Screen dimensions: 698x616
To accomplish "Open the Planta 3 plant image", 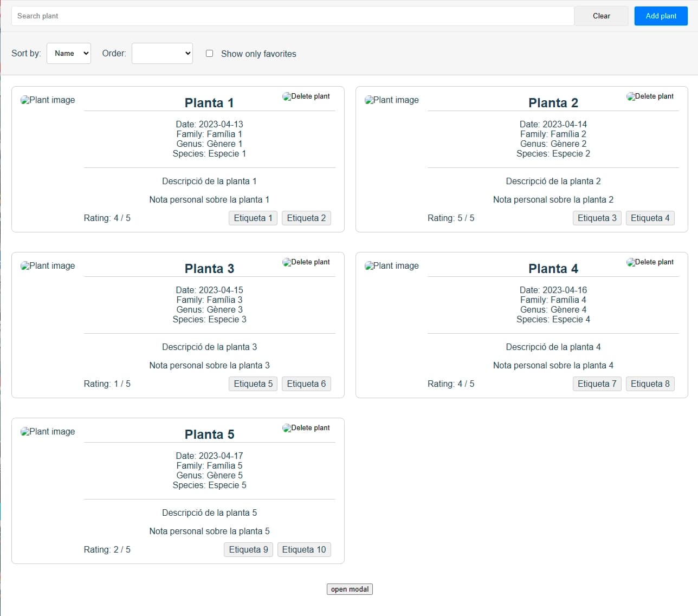I will [48, 266].
